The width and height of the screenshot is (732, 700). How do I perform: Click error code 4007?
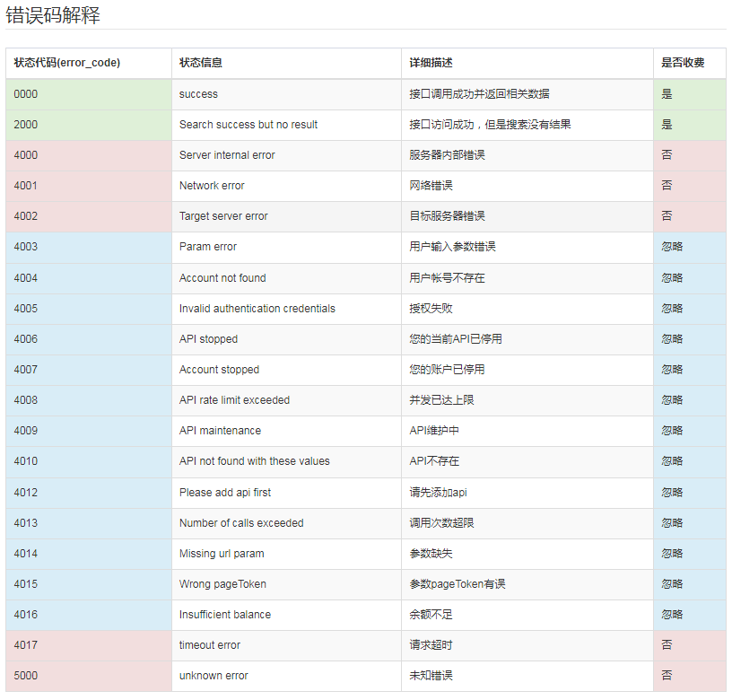tap(26, 370)
